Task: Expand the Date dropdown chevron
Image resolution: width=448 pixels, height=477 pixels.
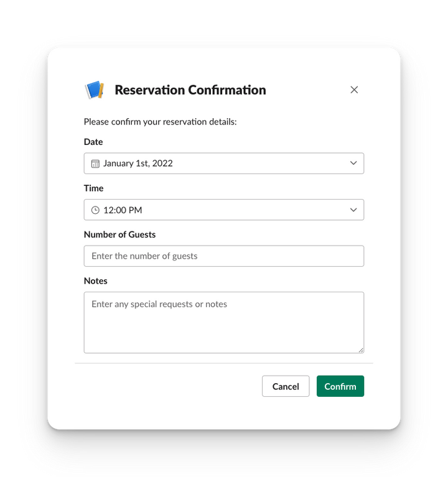Action: (353, 164)
